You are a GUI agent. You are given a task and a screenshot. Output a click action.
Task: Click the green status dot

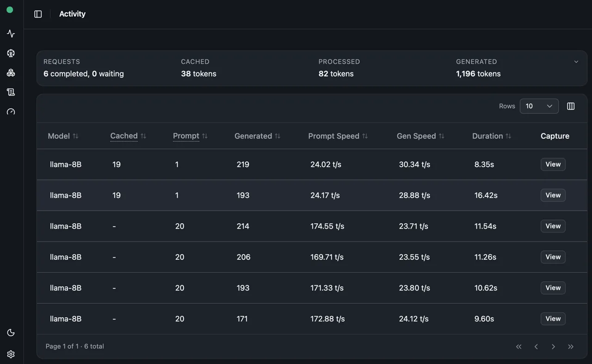point(10,10)
